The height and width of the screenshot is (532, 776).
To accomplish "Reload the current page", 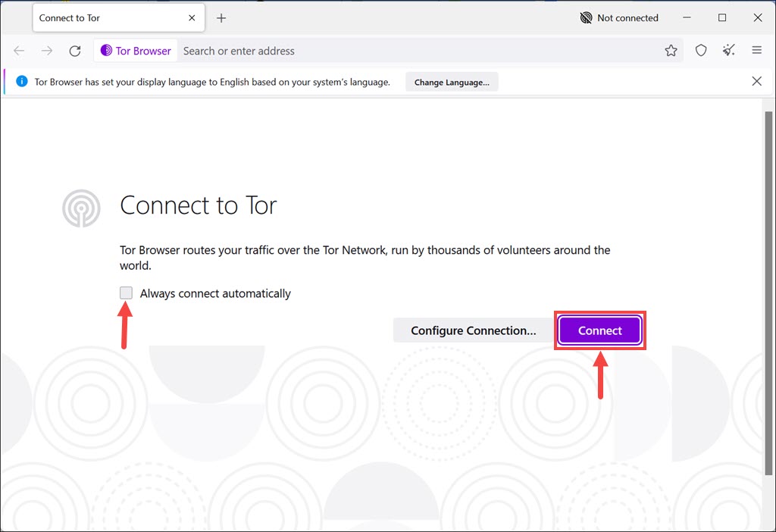I will pos(74,51).
